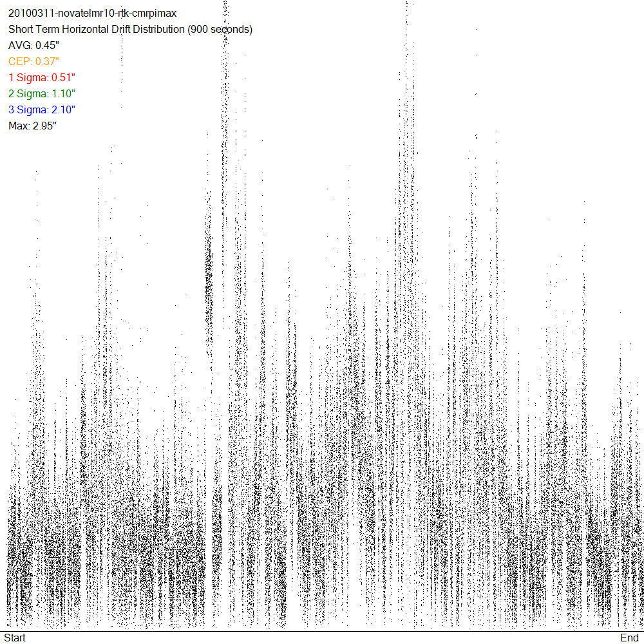Click the value 2.95" beside Max
The image size is (644, 644).
coord(45,126)
